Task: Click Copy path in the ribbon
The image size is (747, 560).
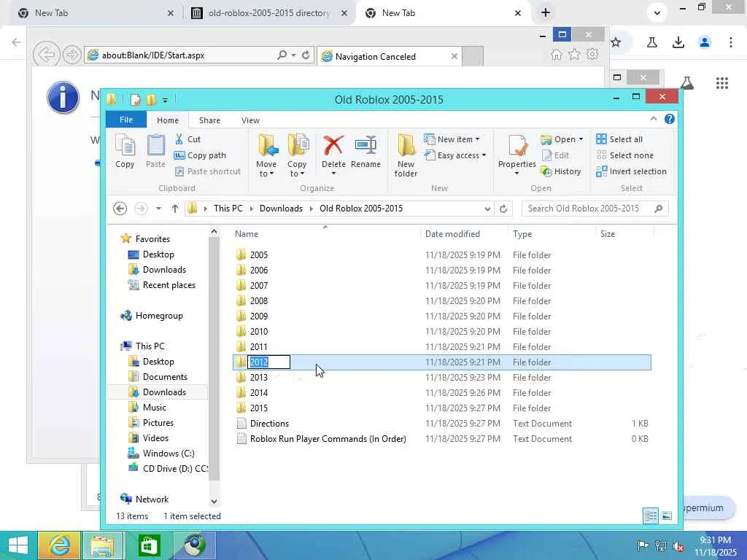Action: 200,155
